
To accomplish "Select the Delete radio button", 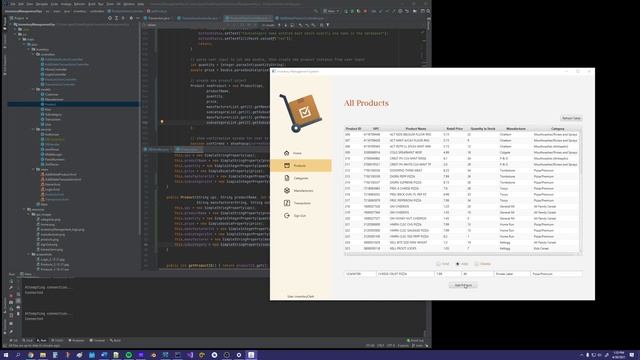I will tap(483, 264).
